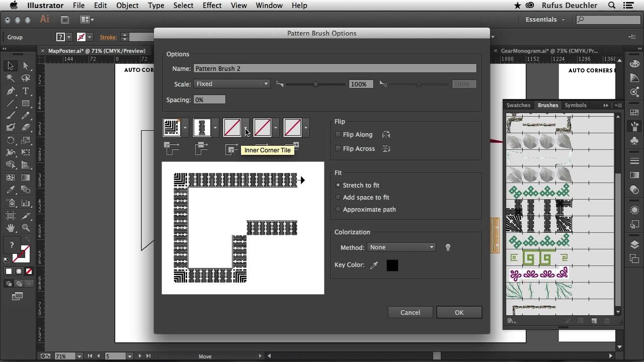Switch to GearMonogram.ai document tab

point(549,51)
